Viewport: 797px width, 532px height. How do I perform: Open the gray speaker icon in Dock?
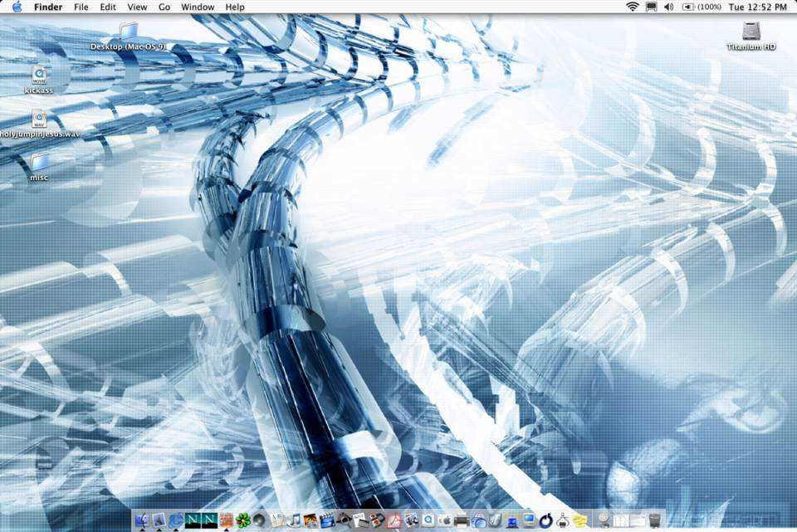260,520
